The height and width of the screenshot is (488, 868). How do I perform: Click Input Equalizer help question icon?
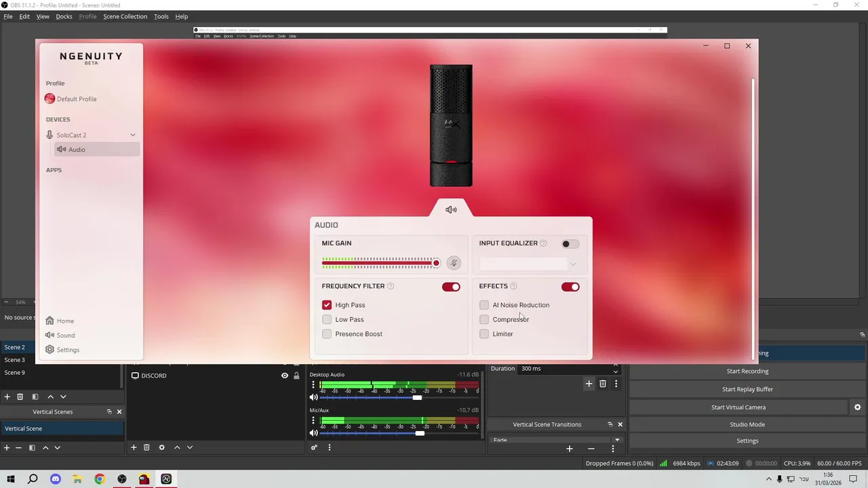543,243
